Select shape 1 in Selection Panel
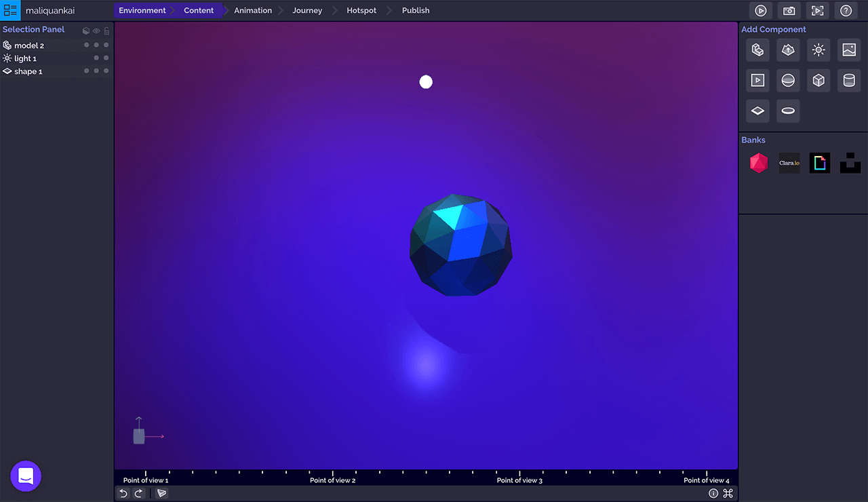 28,71
